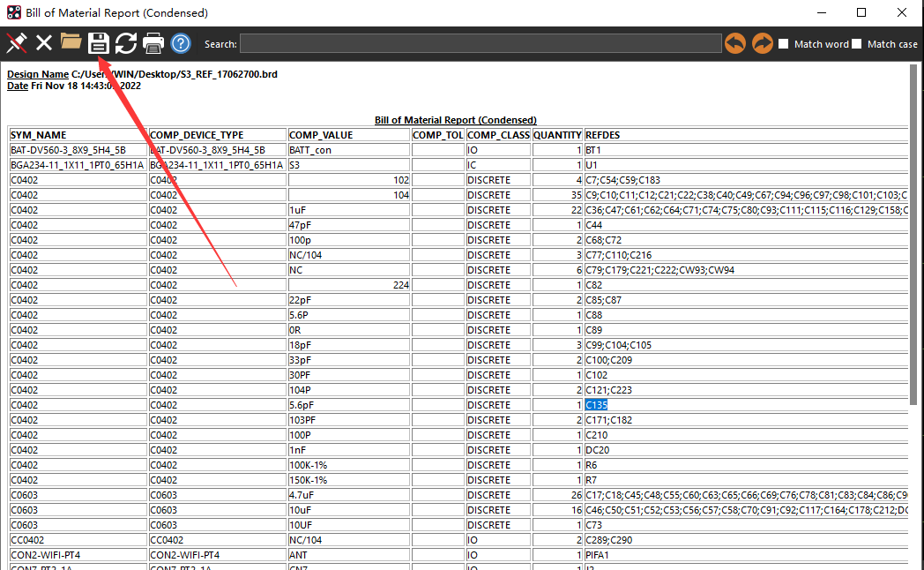This screenshot has width=924, height=570.
Task: Click the ANT value cell
Action: (349, 555)
